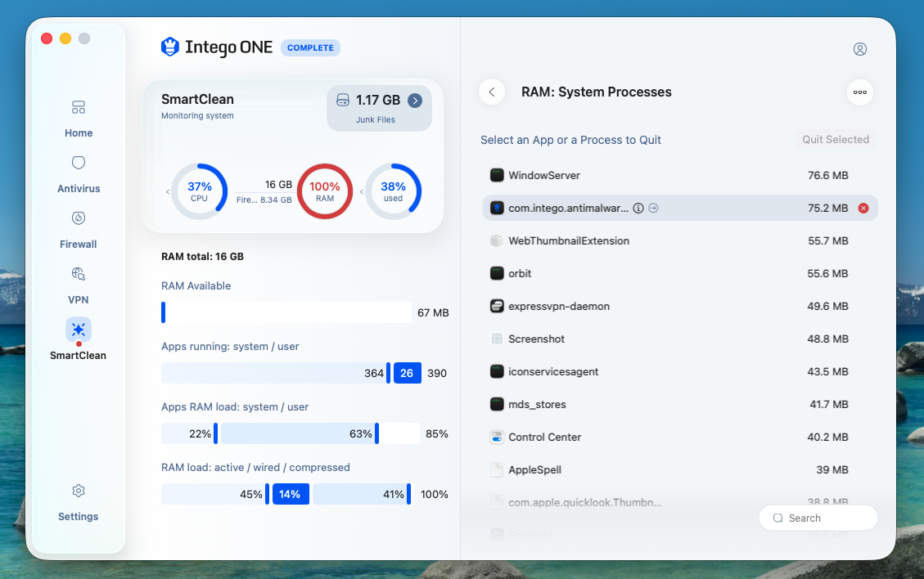Click the user apps count 26

tap(408, 373)
